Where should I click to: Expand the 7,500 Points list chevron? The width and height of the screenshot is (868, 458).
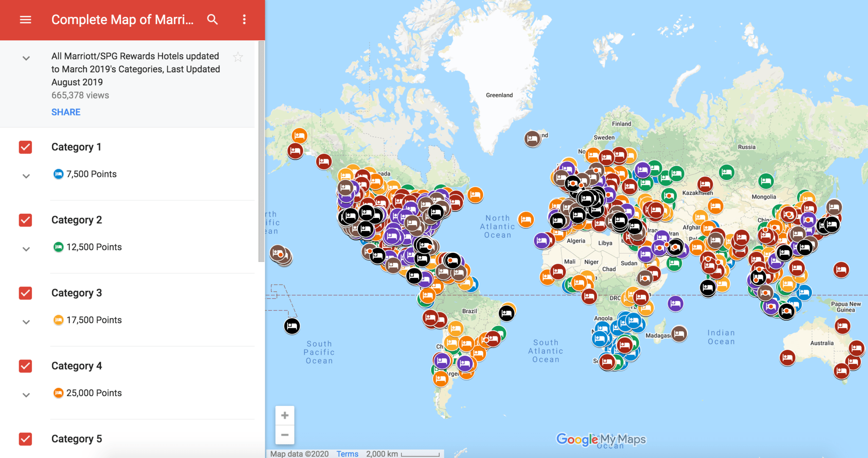[26, 176]
